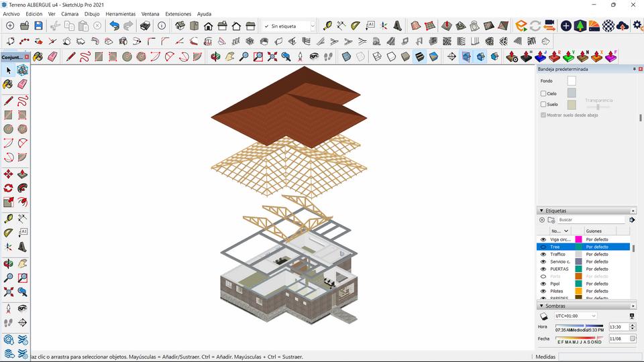
Task: Open the Archivo menu
Action: [11, 14]
